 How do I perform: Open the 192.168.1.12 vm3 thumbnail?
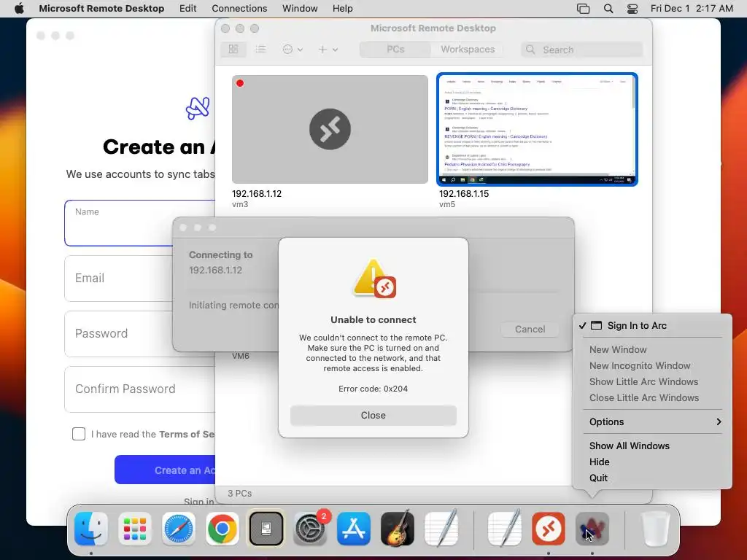(x=330, y=129)
